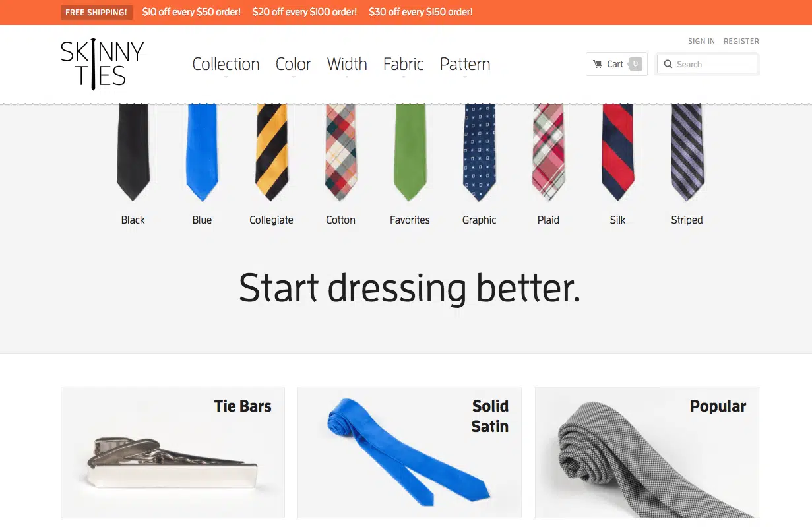The image size is (812, 527).
Task: Select the Cotton plaid tie icon
Action: coord(340,152)
